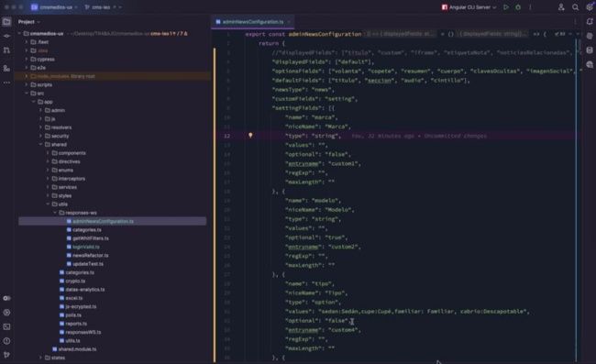Open the Run tool window icon
The height and width of the screenshot is (364, 596).
click(6, 313)
